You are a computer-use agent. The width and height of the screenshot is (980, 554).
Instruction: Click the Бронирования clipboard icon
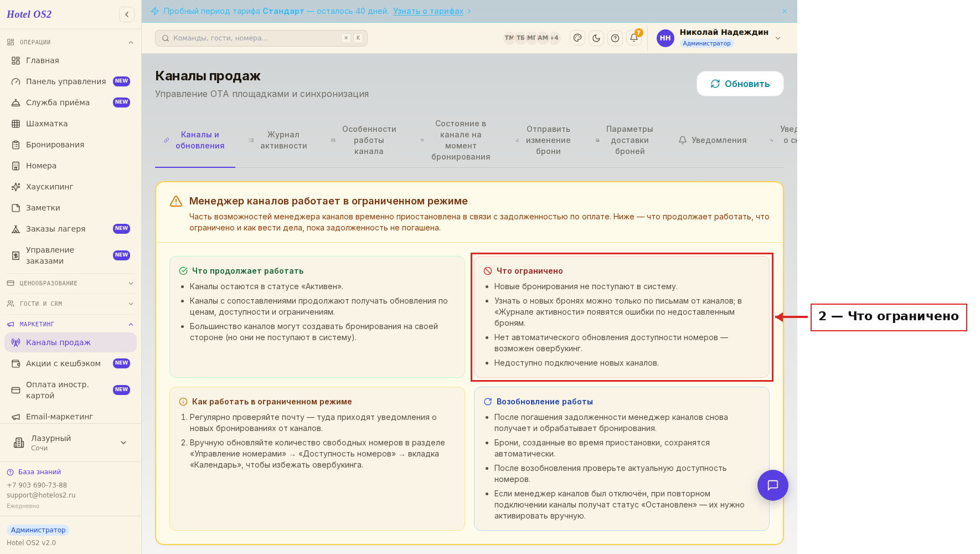click(x=16, y=145)
